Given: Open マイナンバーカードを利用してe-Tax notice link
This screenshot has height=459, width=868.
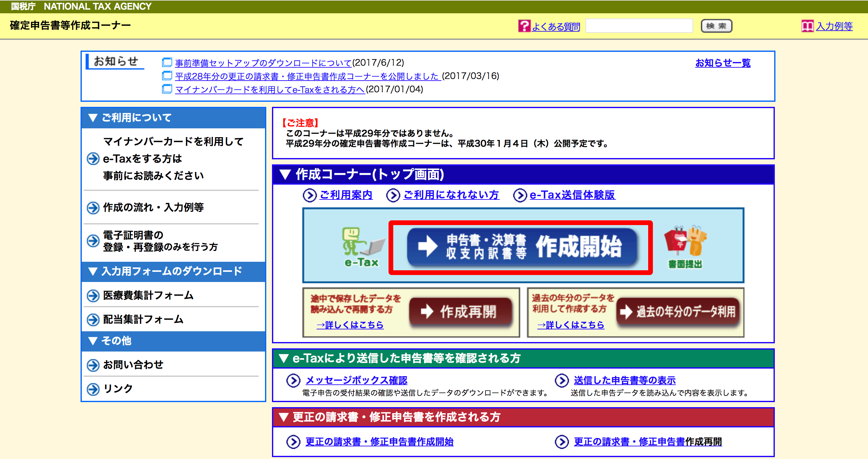Looking at the screenshot, I should click(x=270, y=90).
